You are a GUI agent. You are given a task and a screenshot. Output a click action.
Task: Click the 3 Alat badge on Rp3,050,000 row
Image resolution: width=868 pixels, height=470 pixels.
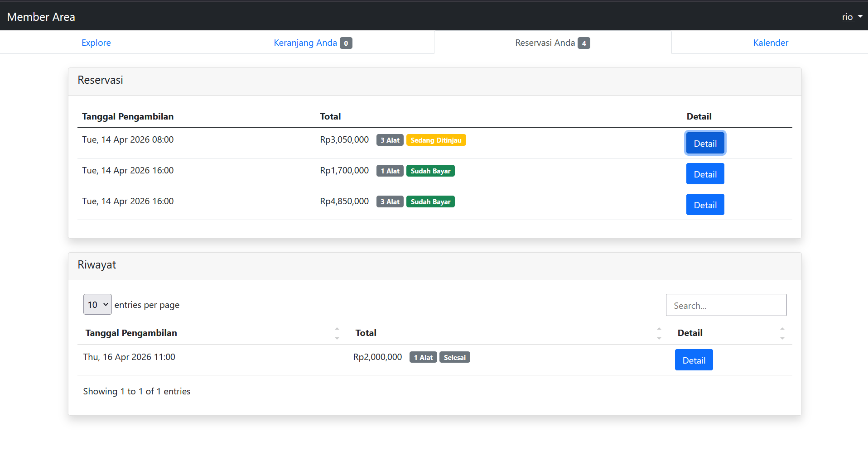pyautogui.click(x=390, y=140)
